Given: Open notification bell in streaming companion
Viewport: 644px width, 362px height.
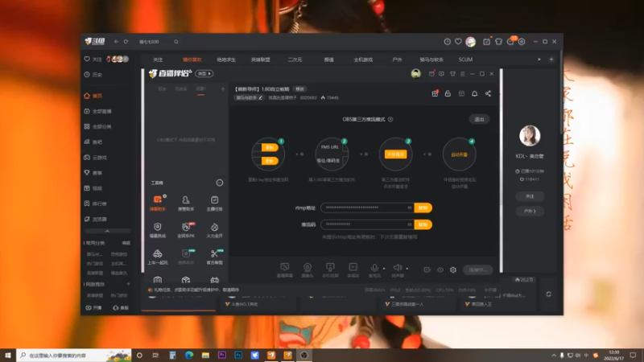Looking at the screenshot, I should tap(474, 93).
